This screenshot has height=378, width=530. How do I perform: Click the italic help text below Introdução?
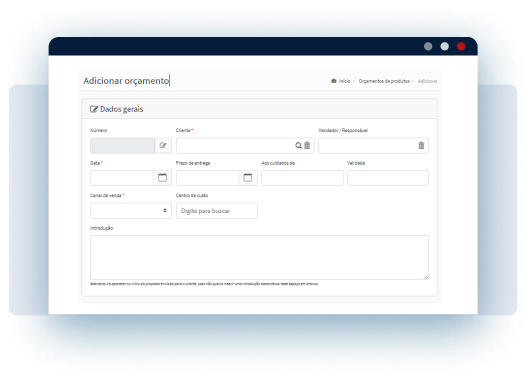click(x=204, y=284)
